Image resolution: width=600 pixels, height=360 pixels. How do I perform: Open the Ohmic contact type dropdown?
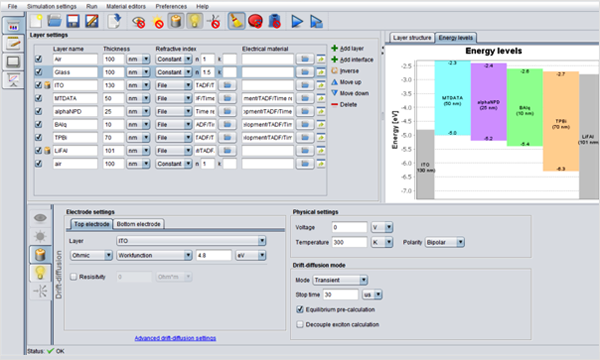(x=91, y=255)
